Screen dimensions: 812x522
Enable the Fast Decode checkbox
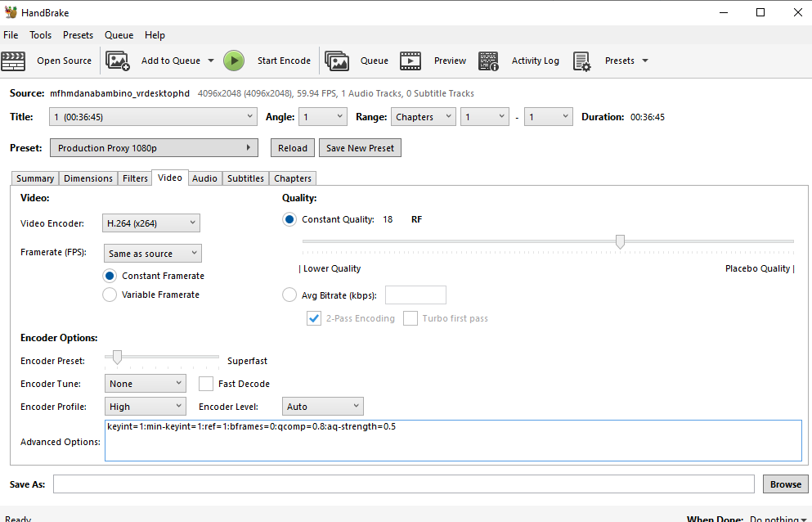pyautogui.click(x=206, y=384)
